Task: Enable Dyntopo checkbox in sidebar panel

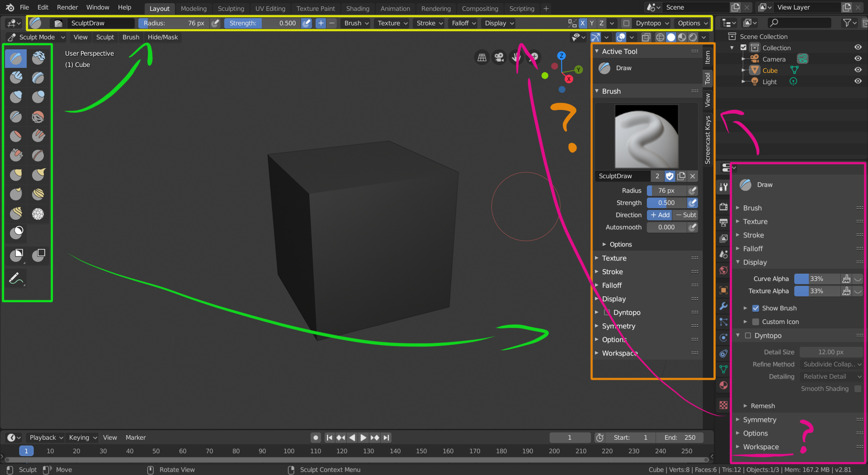Action: [x=607, y=312]
